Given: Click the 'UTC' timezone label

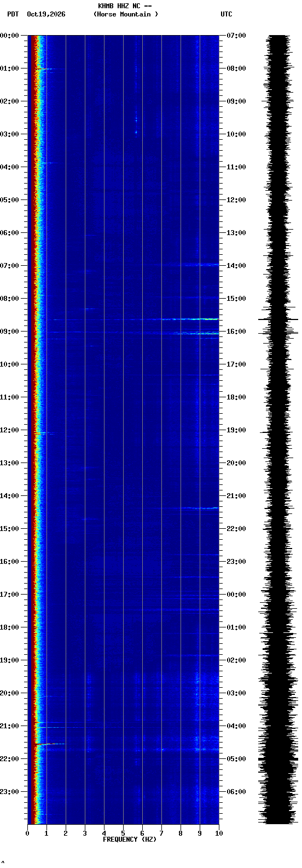Looking at the screenshot, I should [x=226, y=14].
